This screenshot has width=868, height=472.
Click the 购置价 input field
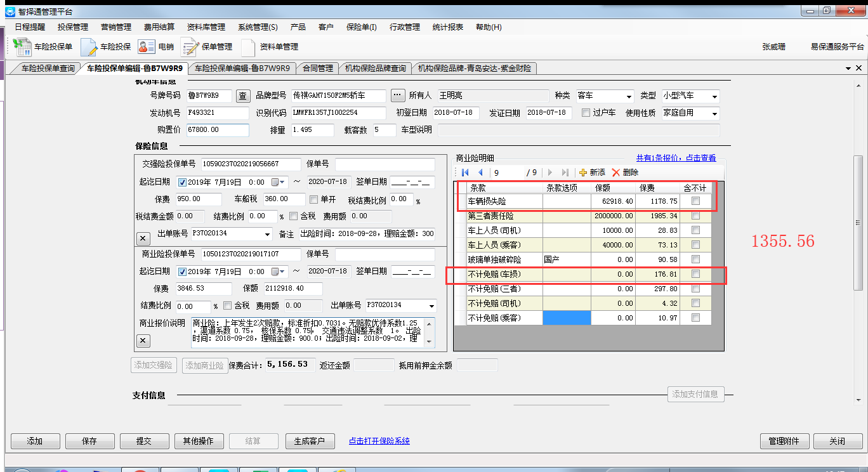pos(218,130)
